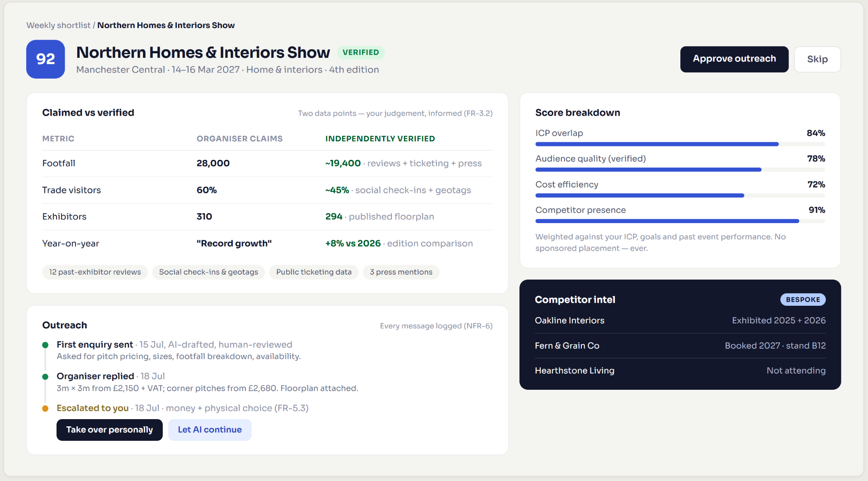Skip this shortlisted event
Viewport: 868px width, 481px height.
(x=817, y=59)
